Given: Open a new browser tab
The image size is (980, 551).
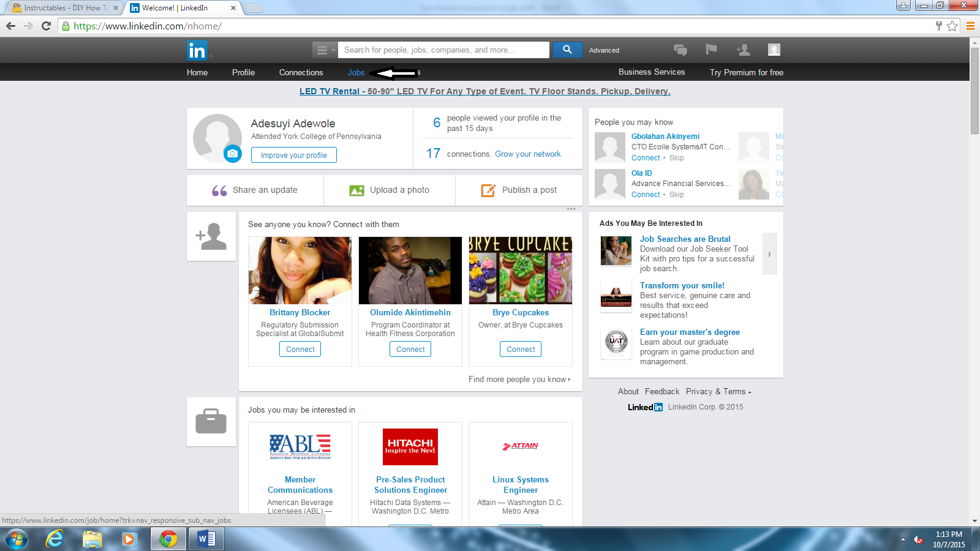Looking at the screenshot, I should pos(253,8).
